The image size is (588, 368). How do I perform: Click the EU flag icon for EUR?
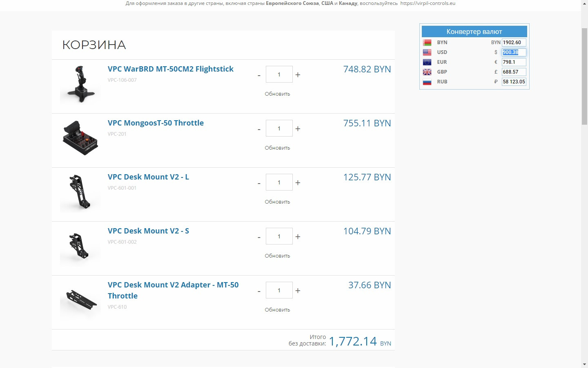click(427, 62)
